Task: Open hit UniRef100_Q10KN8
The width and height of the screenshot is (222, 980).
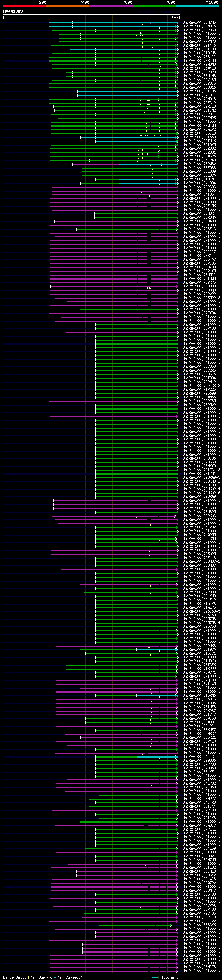Action: [199, 53]
